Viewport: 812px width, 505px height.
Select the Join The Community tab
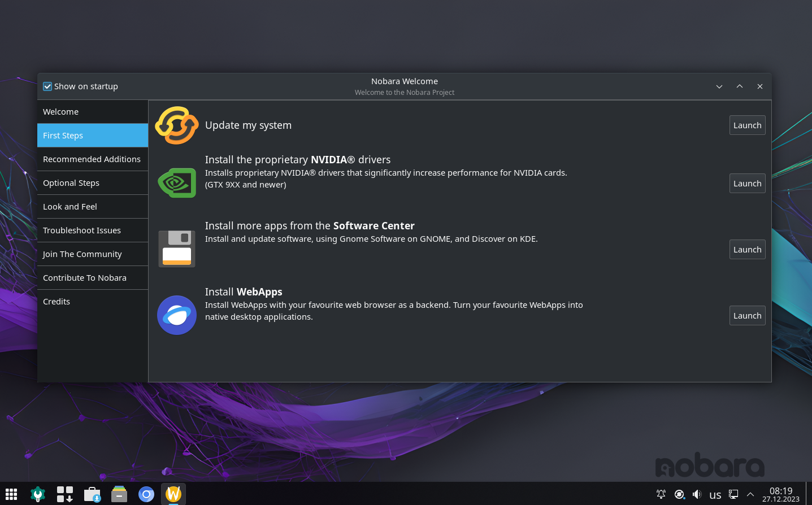click(x=93, y=254)
